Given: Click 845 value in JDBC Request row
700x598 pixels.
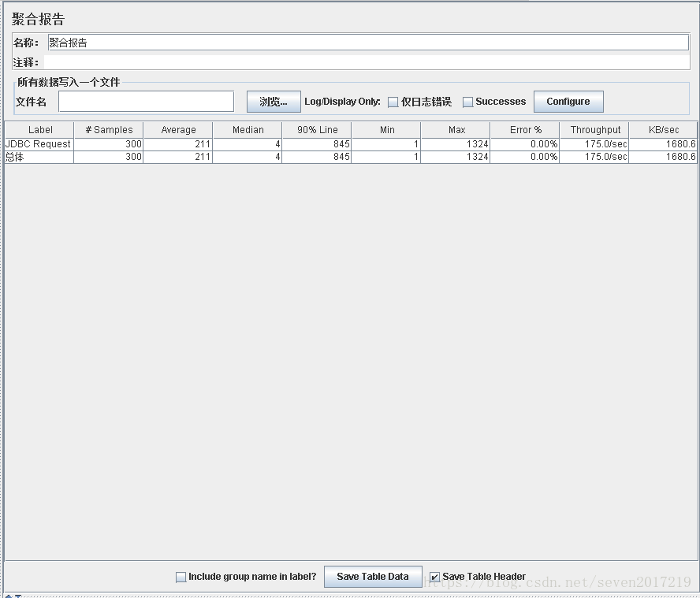Looking at the screenshot, I should tap(317, 144).
